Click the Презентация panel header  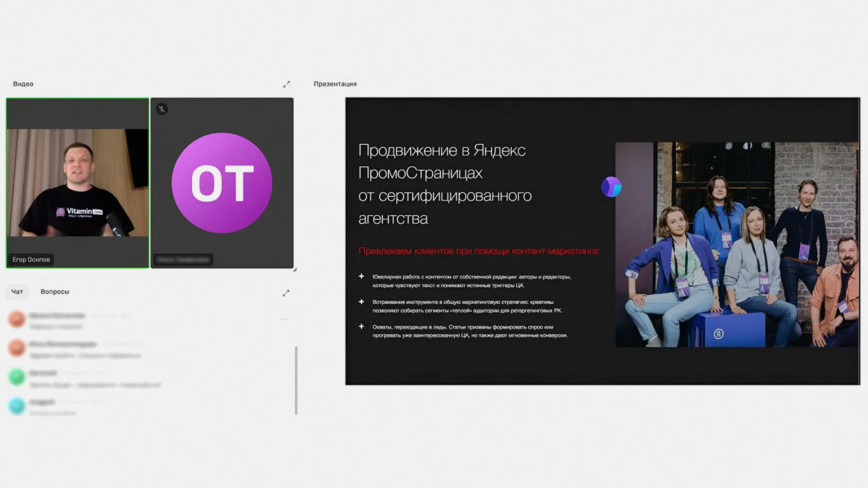(335, 84)
